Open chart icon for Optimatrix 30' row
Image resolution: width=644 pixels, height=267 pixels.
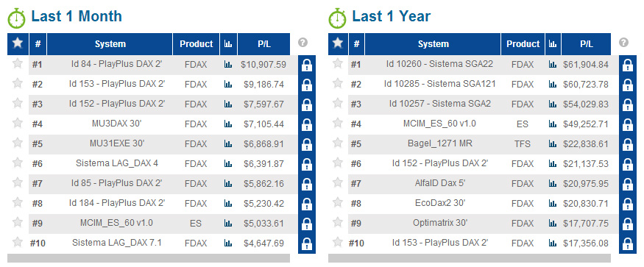pos(553,223)
